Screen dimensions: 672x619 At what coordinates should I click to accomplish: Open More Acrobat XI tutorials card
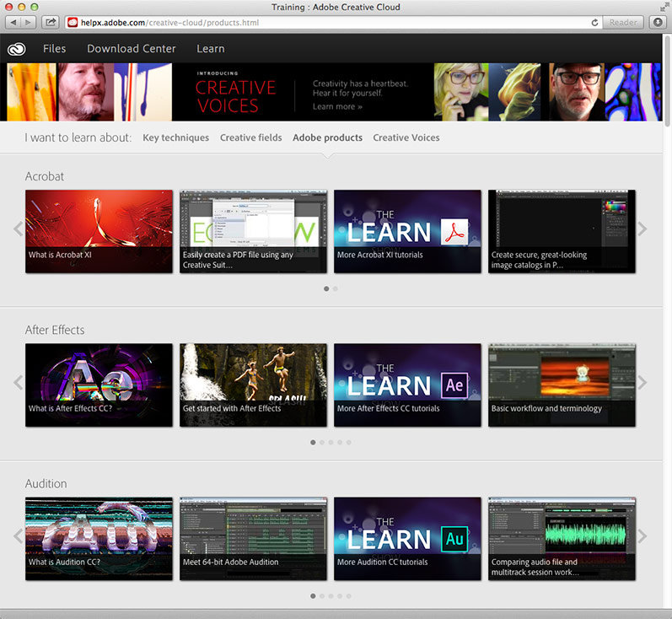pyautogui.click(x=407, y=231)
